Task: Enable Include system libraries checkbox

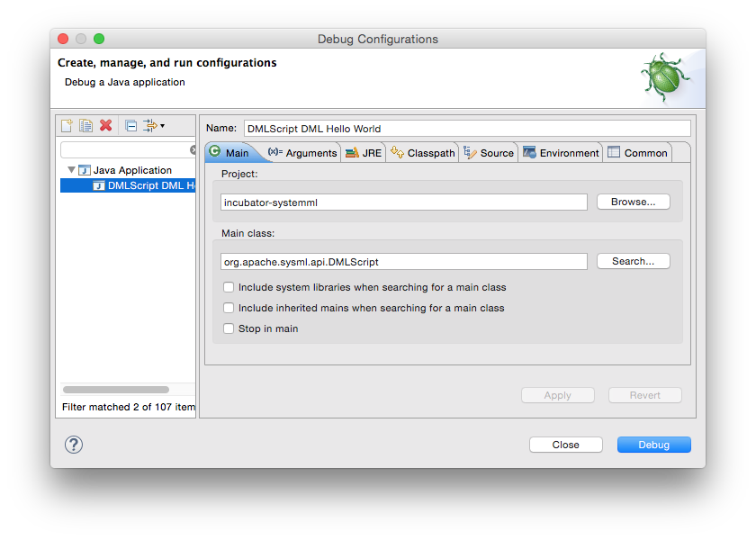Action: [x=229, y=288]
